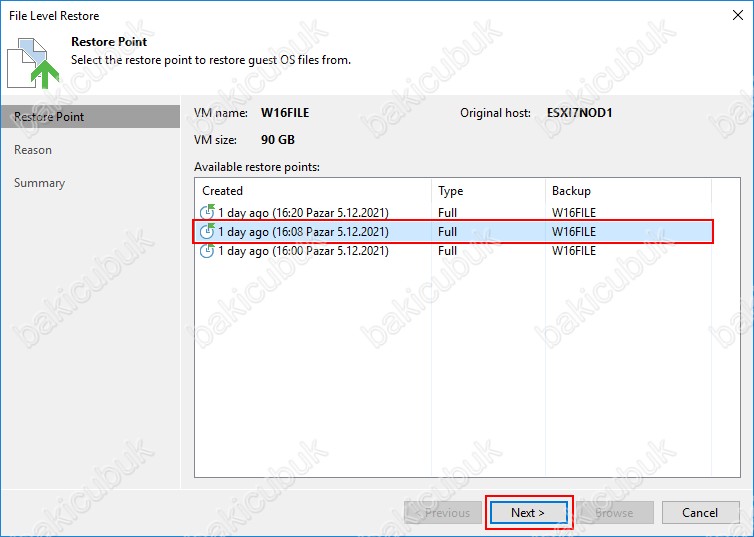
Task: Click the Next button
Action: pyautogui.click(x=528, y=513)
